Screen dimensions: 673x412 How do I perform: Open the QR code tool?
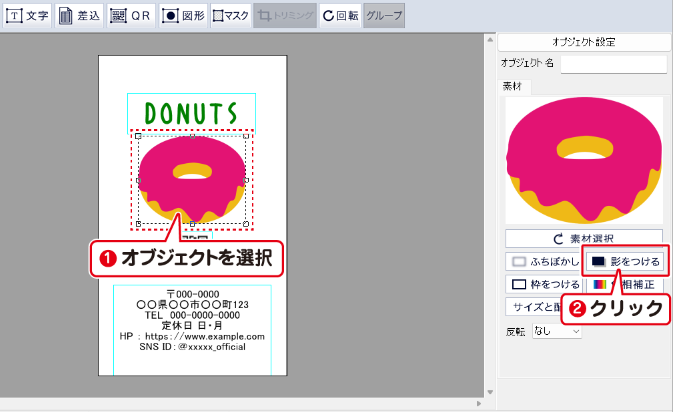tap(131, 16)
